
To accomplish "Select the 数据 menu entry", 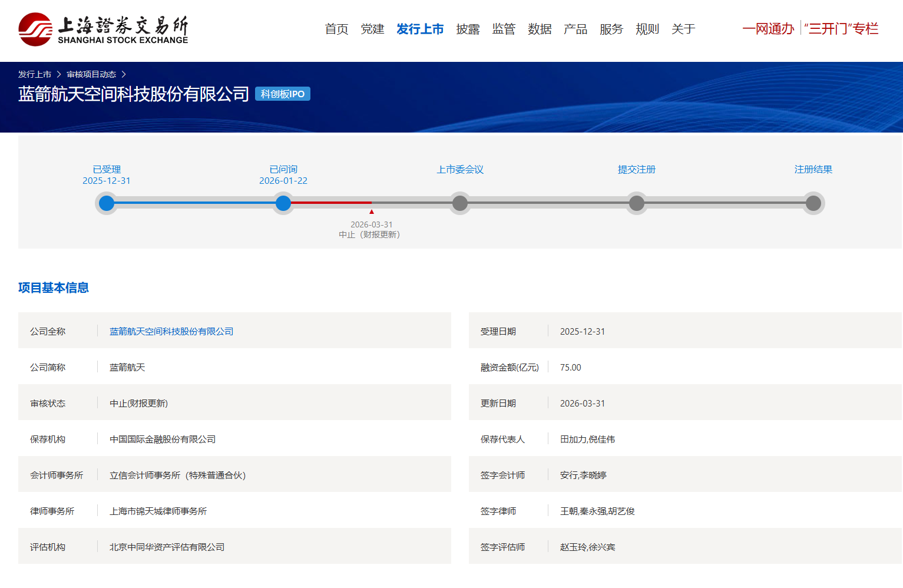I will pos(540,29).
